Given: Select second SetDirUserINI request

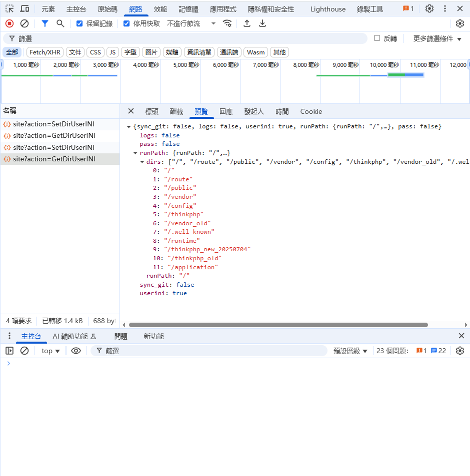Looking at the screenshot, I should coord(60,147).
